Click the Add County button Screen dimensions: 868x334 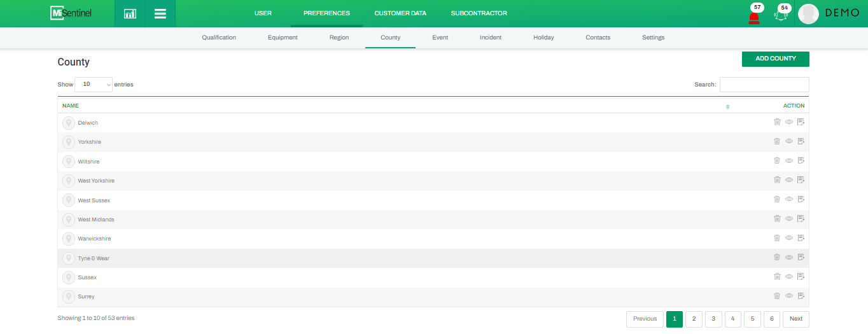coord(775,59)
